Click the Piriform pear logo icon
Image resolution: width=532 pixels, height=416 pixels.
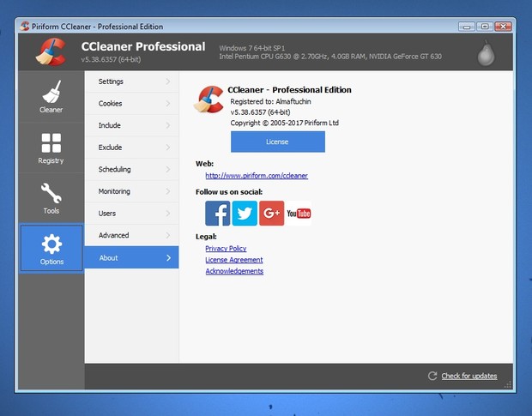(x=486, y=53)
